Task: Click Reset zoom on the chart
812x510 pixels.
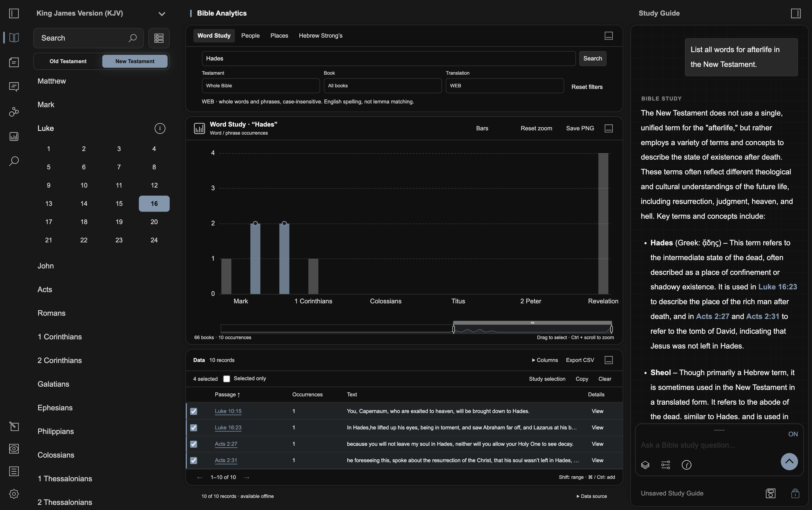Action: [x=536, y=128]
